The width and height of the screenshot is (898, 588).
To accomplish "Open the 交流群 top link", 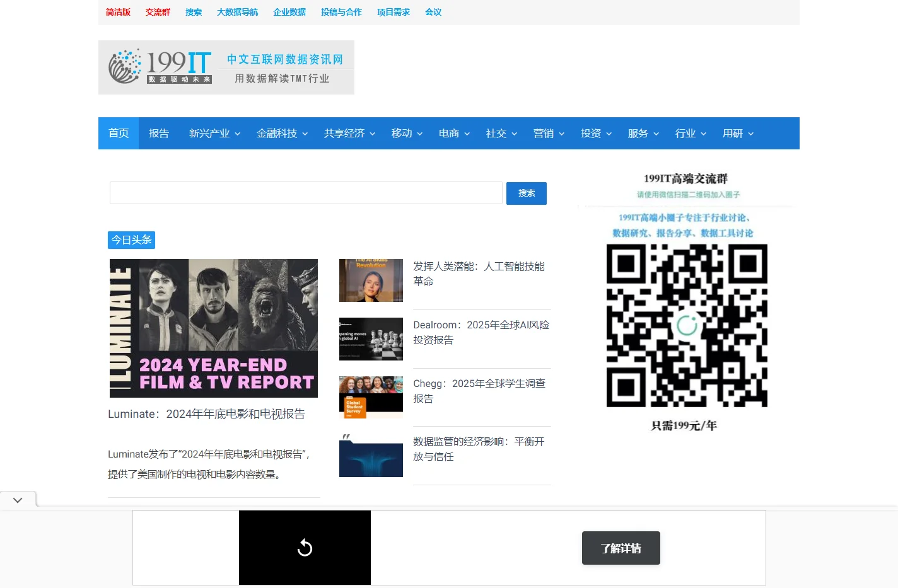I will [x=158, y=12].
